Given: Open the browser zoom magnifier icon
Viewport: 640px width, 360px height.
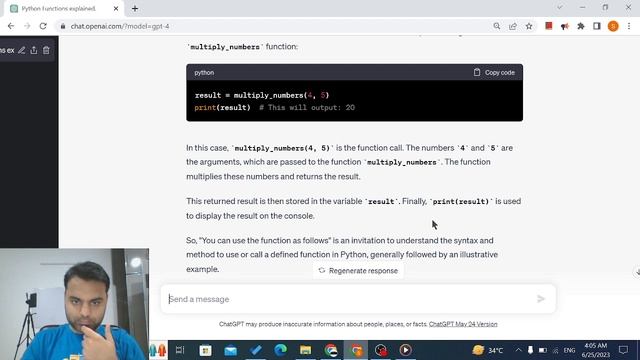Looking at the screenshot, I should (x=496, y=26).
